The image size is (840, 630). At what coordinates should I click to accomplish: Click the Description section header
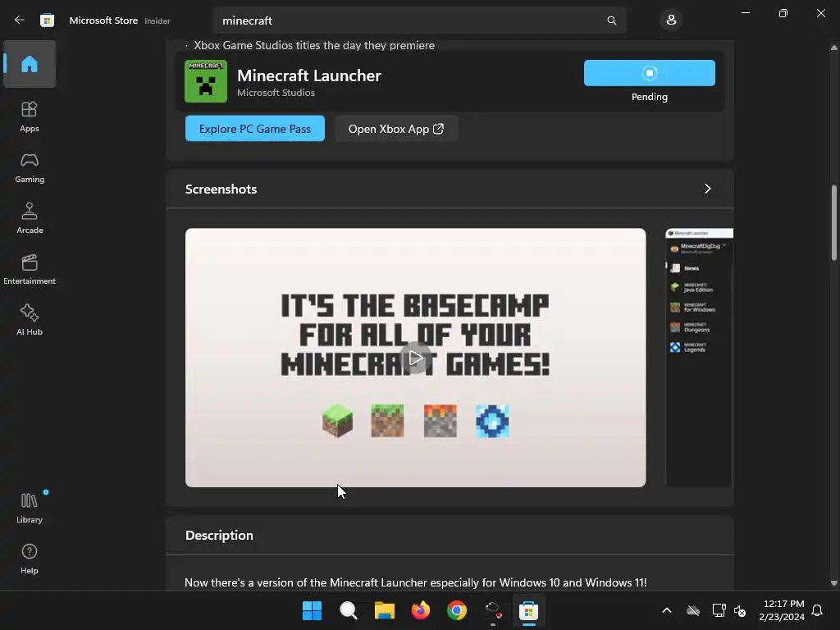click(219, 535)
